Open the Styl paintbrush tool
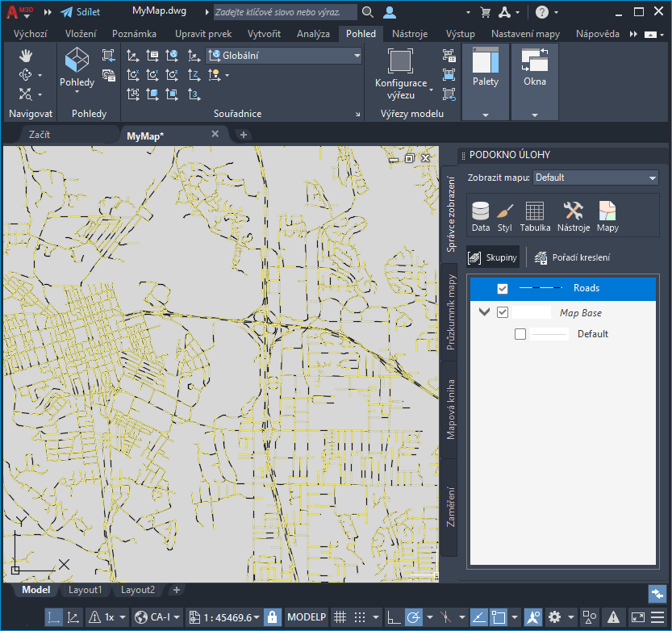672x631 pixels. pos(505,216)
